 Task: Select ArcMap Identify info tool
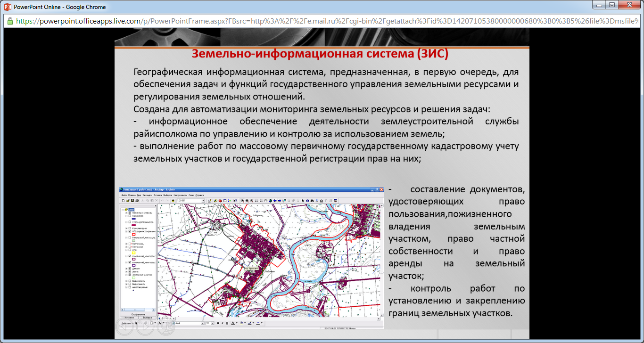(307, 201)
